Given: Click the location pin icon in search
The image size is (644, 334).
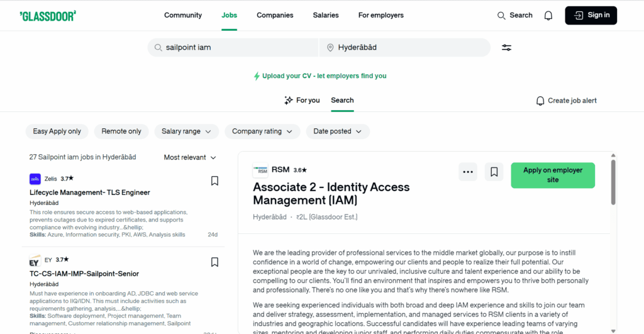Looking at the screenshot, I should tap(330, 48).
